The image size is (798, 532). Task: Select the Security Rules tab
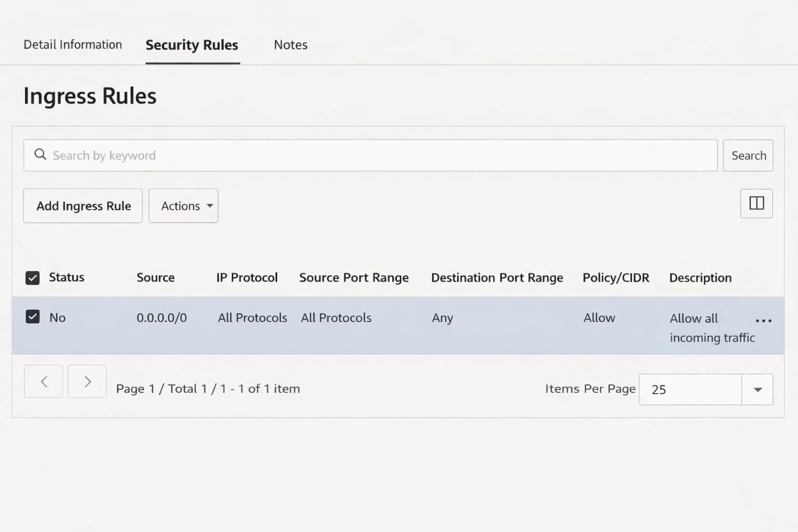tap(192, 45)
